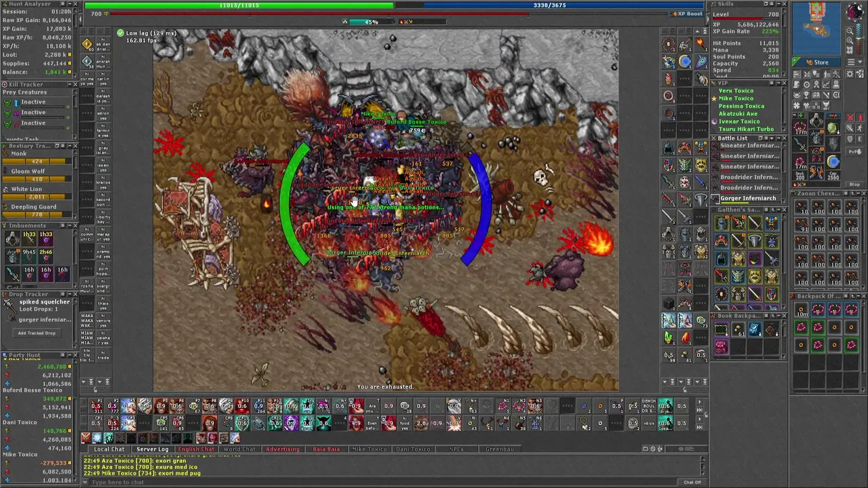Click the trophy icon in sidebar grid
This screenshot has width=868, height=488.
[x=806, y=95]
